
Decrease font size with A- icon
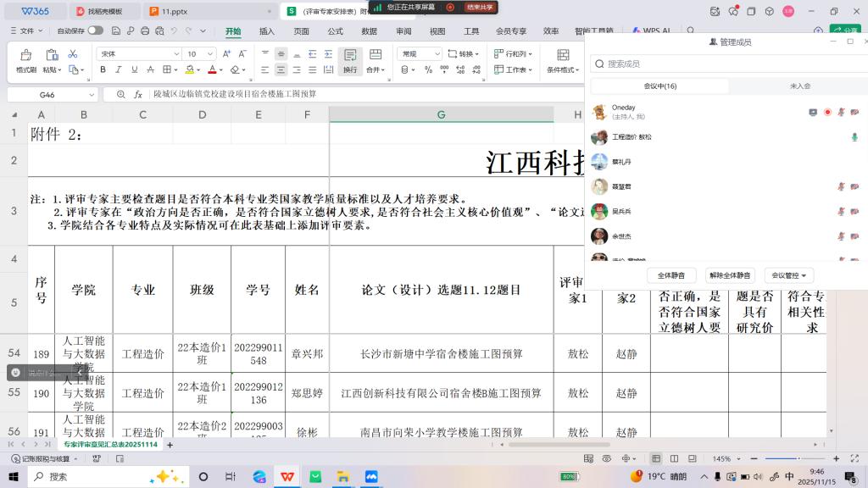242,53
